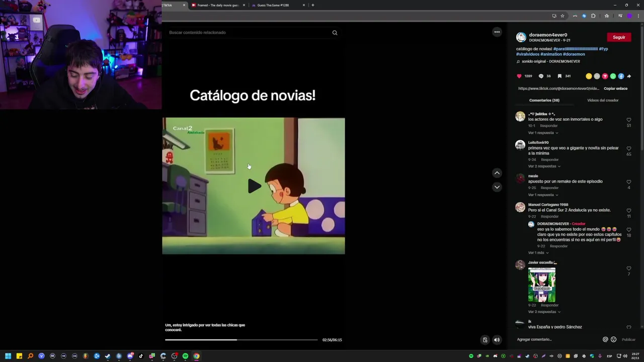Open emoji picker in comment box
The image size is (644, 362).
pos(613,339)
